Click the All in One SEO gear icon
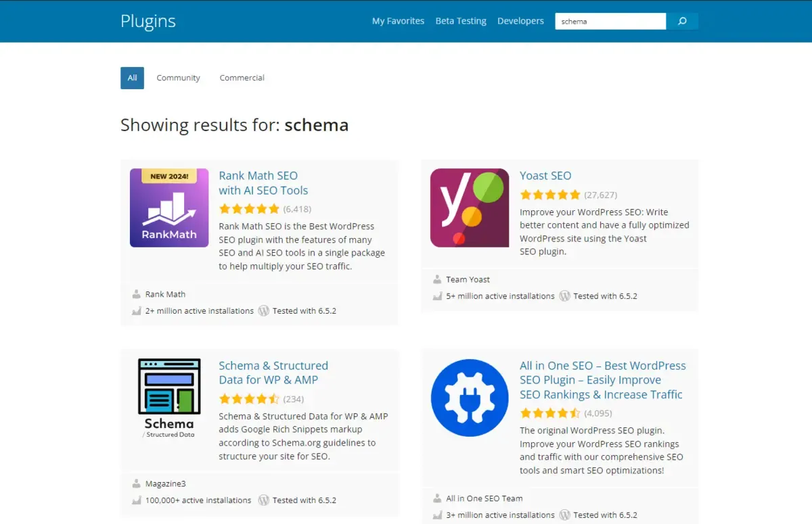The image size is (812, 524). 470,398
